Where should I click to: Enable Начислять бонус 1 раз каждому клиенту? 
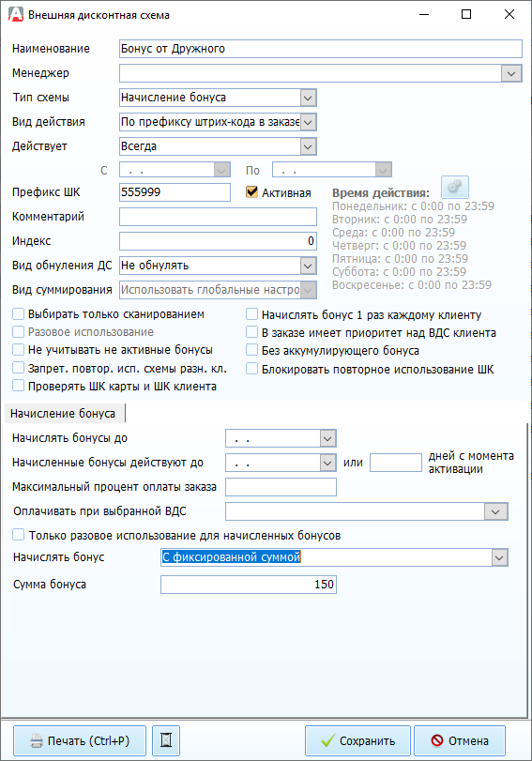pyautogui.click(x=251, y=314)
